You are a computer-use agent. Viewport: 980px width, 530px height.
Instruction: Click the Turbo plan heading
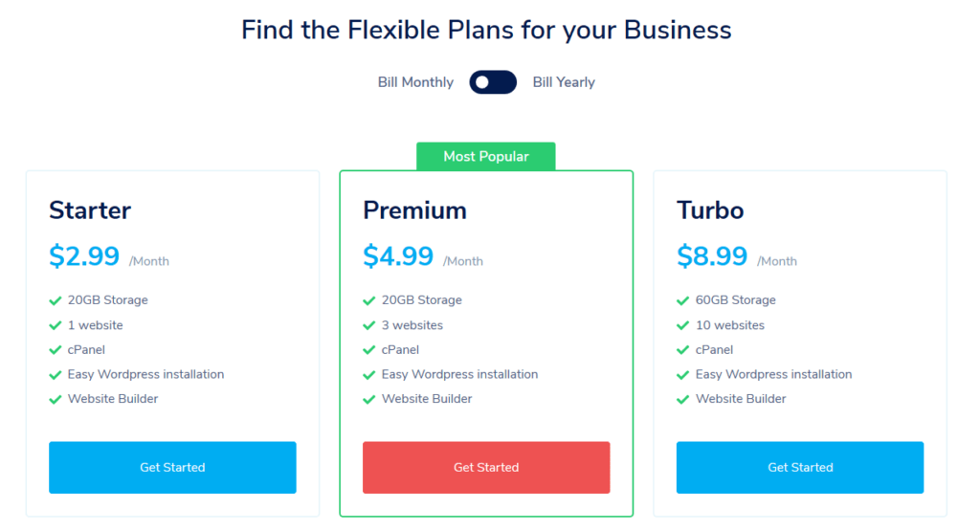[x=710, y=210]
